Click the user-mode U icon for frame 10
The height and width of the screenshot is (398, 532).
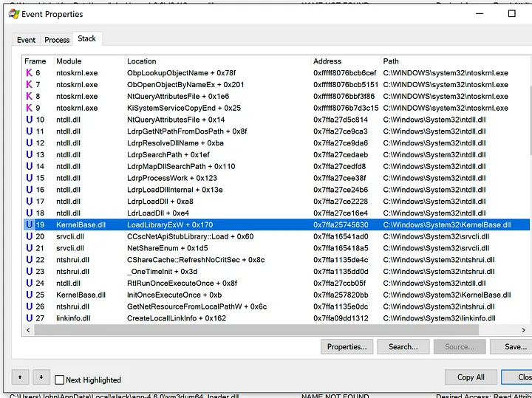pos(30,120)
